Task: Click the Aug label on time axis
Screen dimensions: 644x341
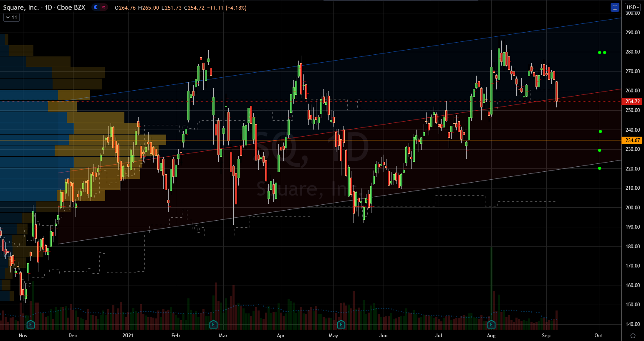Action: point(491,336)
